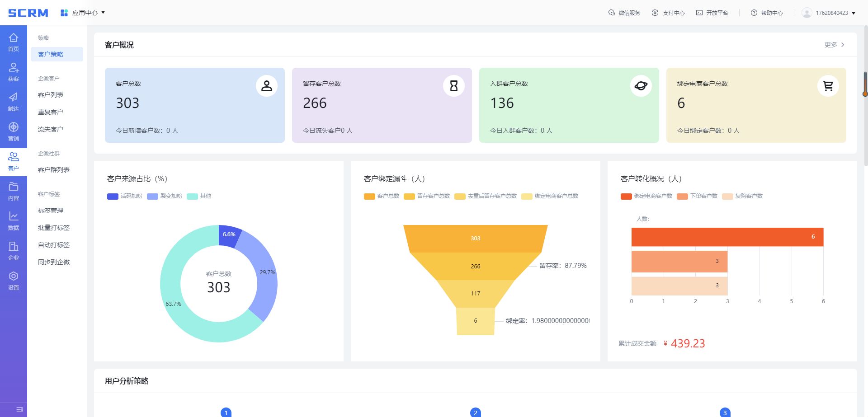
Task: Toggle 留存客户总数 legend in funnel chart
Action: (427, 196)
